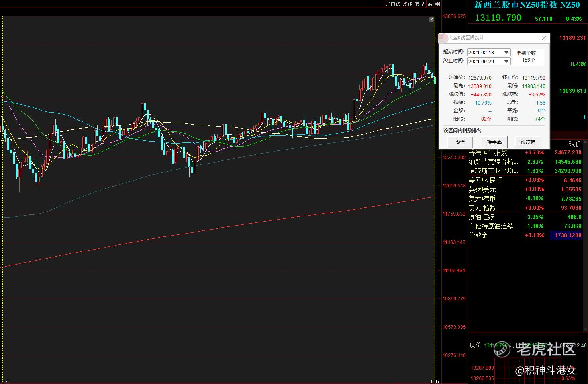Click the 11759.833 price axis label
The width and height of the screenshot is (588, 384).
coord(454,214)
